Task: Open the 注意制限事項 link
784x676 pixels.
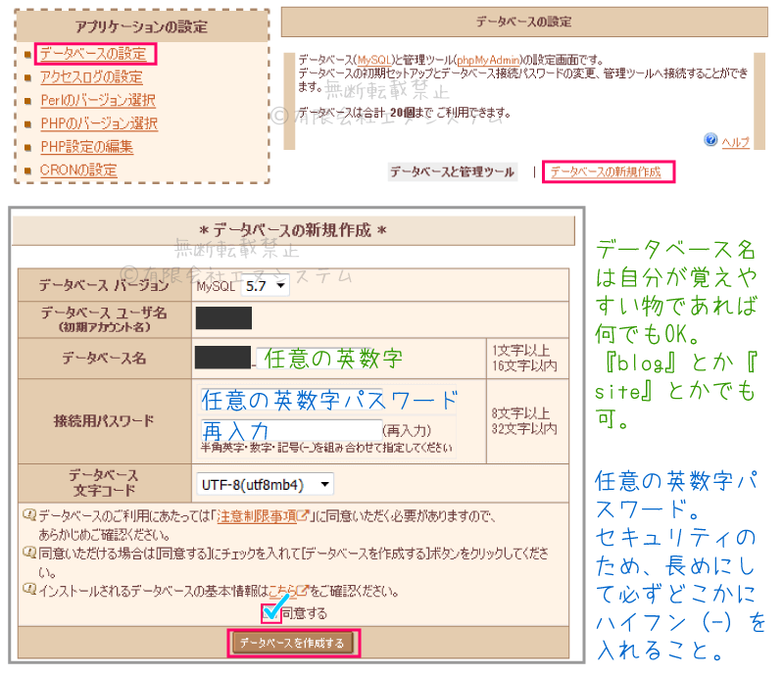Action: point(263,516)
